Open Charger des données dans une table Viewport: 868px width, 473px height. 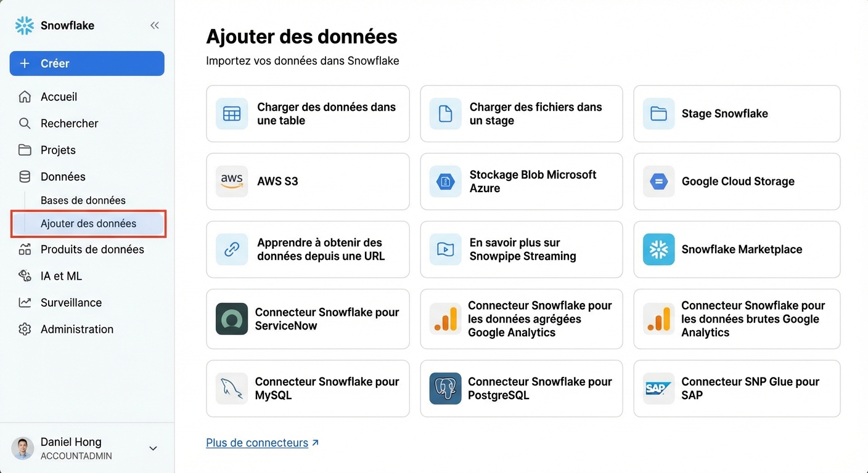tap(308, 114)
